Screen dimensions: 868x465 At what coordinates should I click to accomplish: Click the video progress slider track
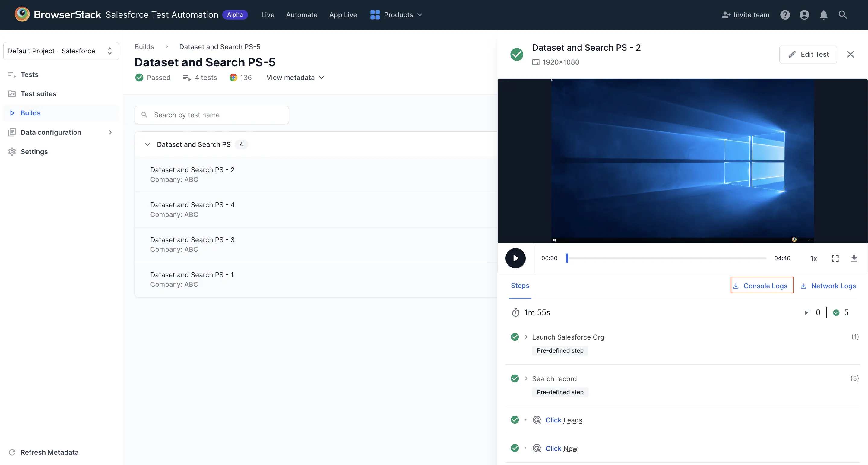(667, 258)
